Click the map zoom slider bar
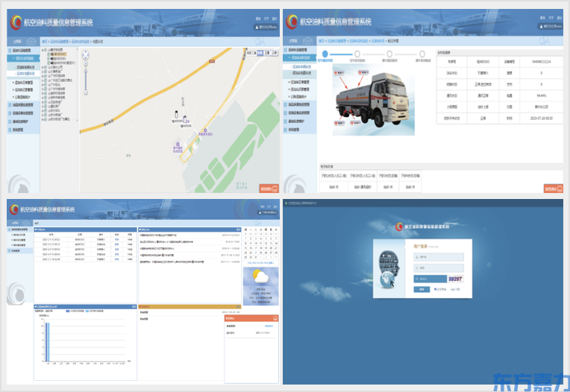 [x=87, y=80]
